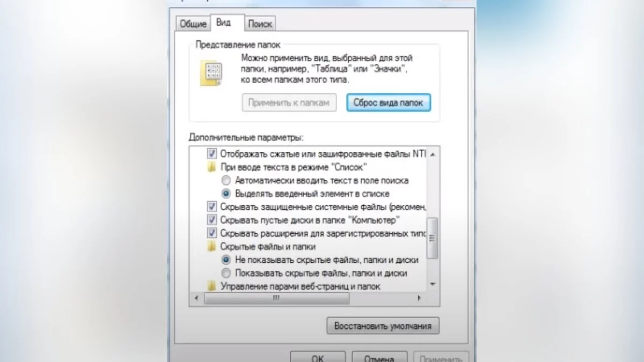Click the horizontal scrollbar thumb below the list

click(276, 298)
